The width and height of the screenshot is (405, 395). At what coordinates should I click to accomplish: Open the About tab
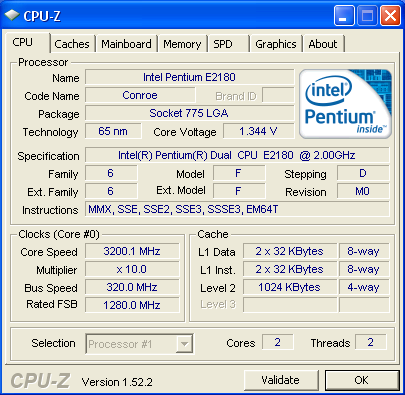[x=323, y=44]
